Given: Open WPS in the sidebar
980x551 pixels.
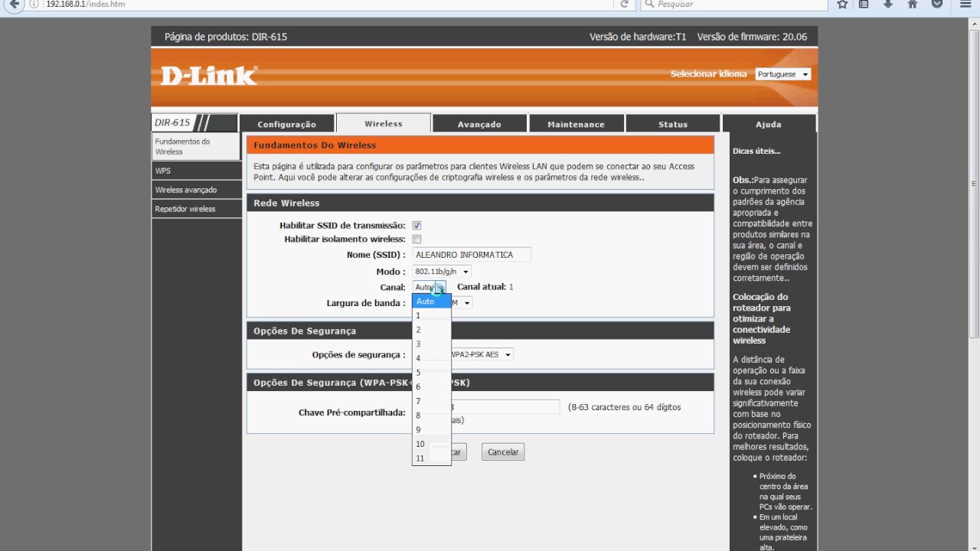Looking at the screenshot, I should [x=197, y=171].
